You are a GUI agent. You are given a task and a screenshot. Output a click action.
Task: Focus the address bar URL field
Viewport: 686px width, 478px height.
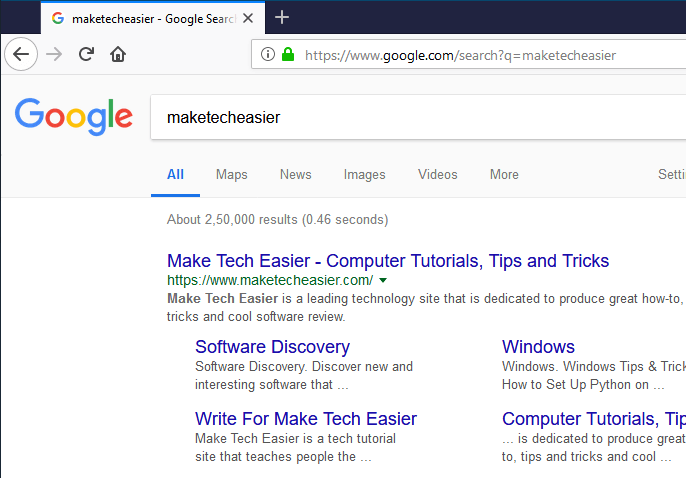469,55
